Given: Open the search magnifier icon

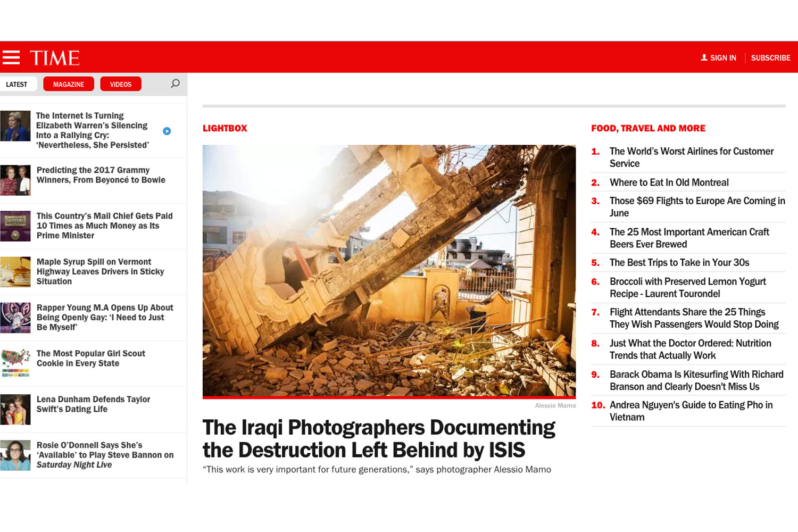Looking at the screenshot, I should pyautogui.click(x=175, y=84).
